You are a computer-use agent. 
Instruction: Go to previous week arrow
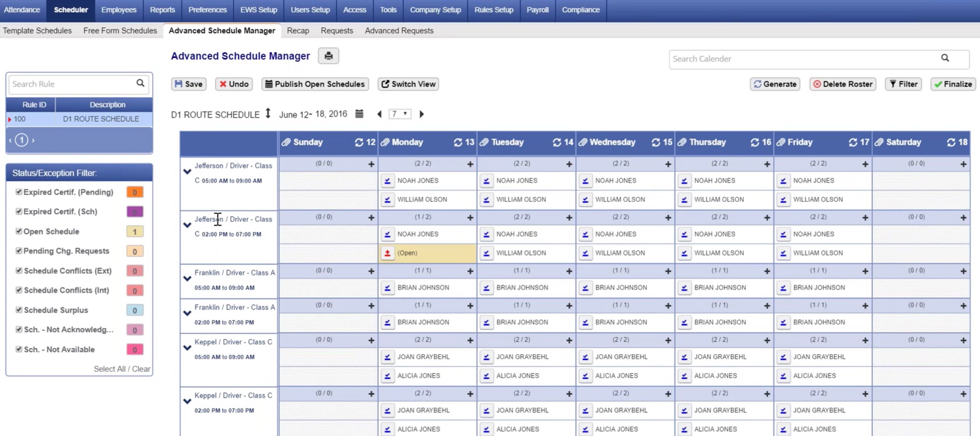coord(379,114)
